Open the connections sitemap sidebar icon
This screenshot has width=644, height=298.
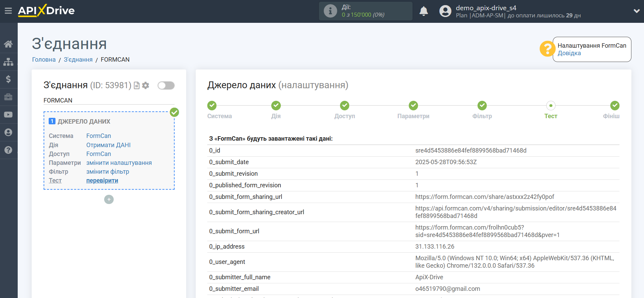tap(8, 62)
